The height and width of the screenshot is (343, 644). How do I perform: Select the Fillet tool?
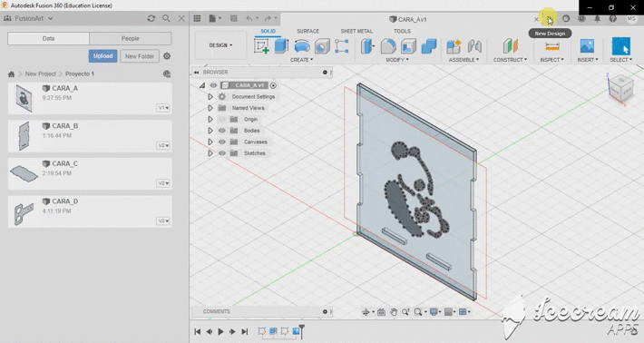388,46
